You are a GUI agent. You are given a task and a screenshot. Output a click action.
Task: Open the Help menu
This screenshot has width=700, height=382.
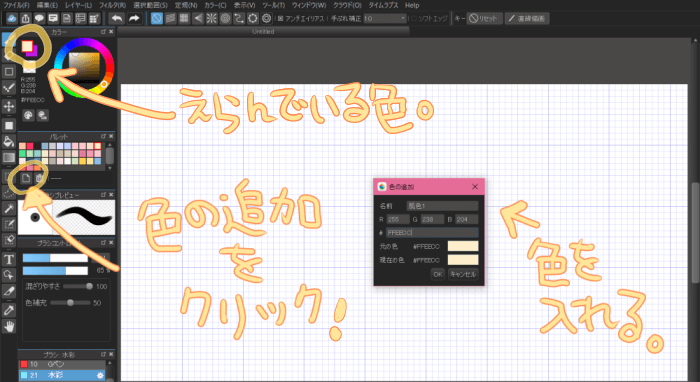click(x=412, y=5)
